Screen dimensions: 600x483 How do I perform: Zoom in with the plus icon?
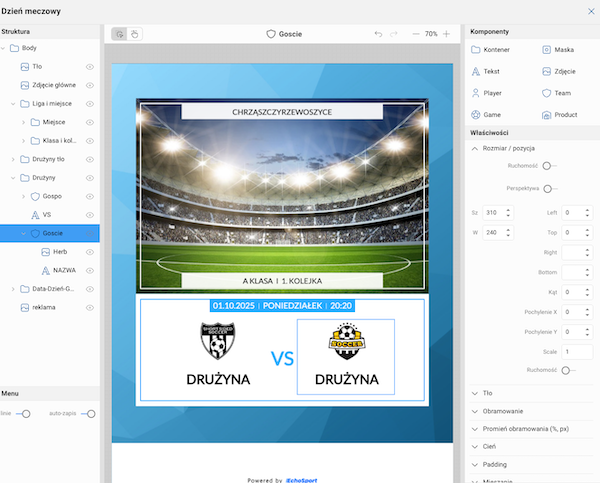point(446,34)
